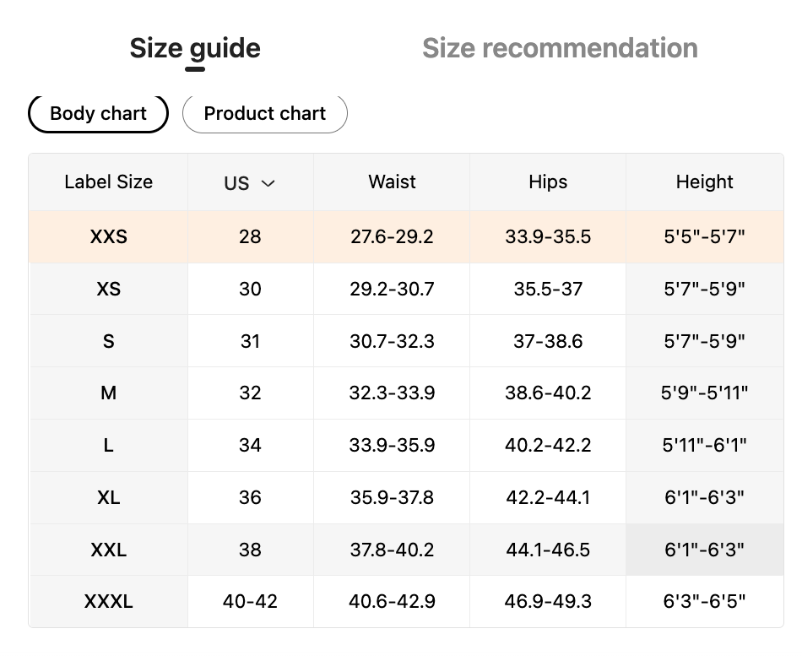Select the XXS size row

click(x=108, y=237)
